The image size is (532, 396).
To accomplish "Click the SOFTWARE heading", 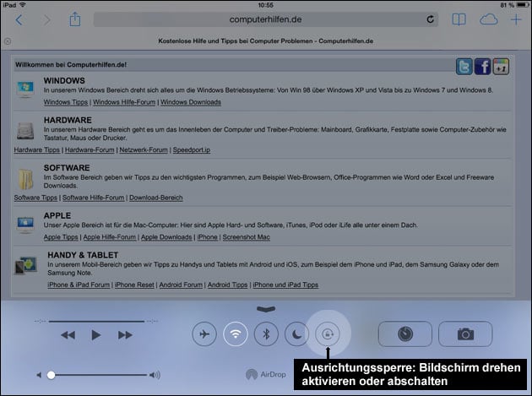I will coord(67,168).
